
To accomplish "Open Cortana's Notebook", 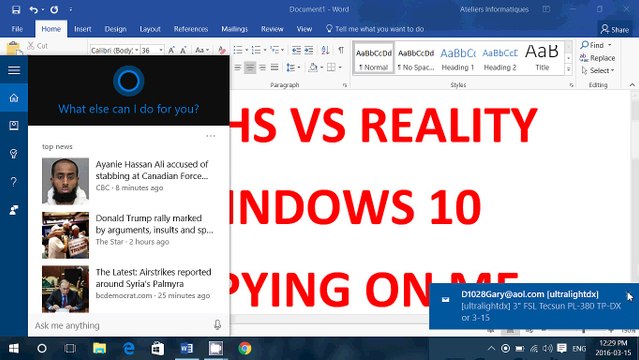I will (x=14, y=126).
